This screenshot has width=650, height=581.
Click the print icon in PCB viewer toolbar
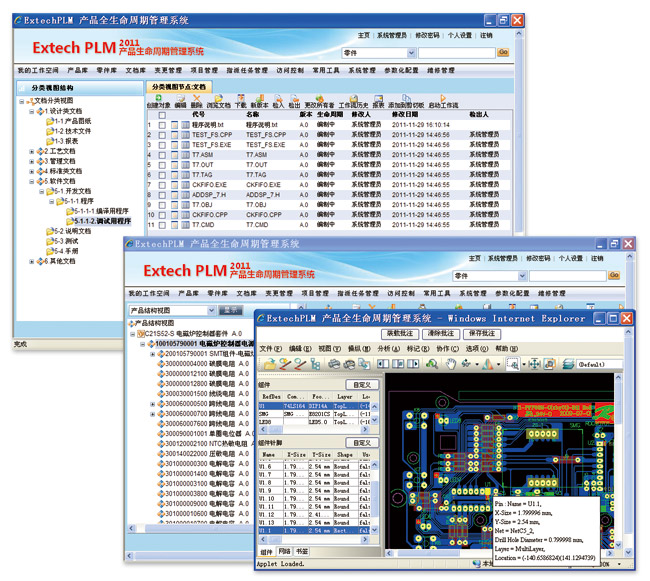(x=334, y=364)
